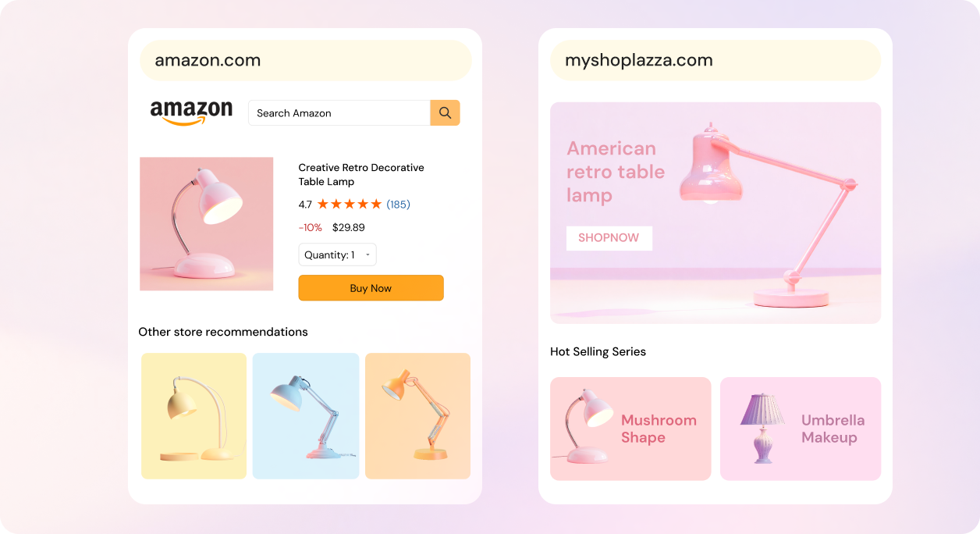
Task: Open the Quantity: 1 dropdown
Action: [x=338, y=255]
